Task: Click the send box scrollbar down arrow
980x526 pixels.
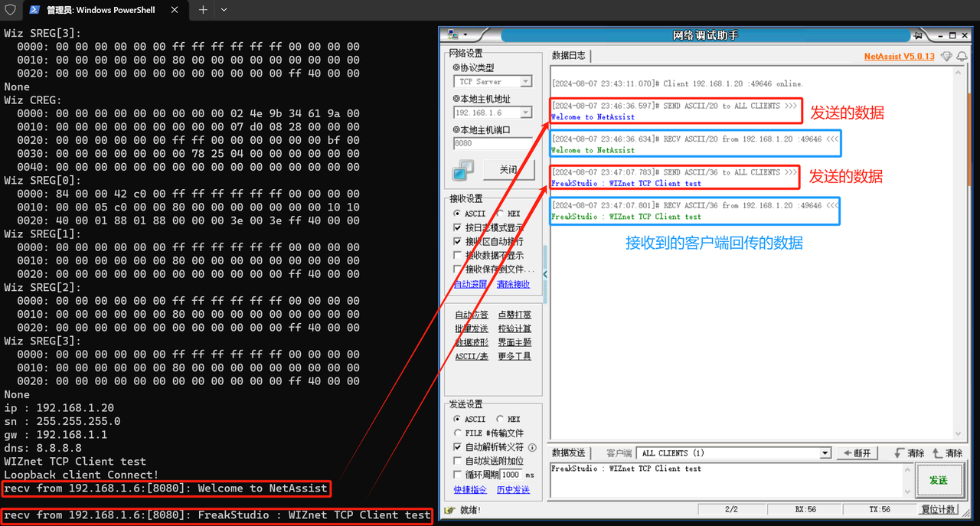Action: click(908, 492)
